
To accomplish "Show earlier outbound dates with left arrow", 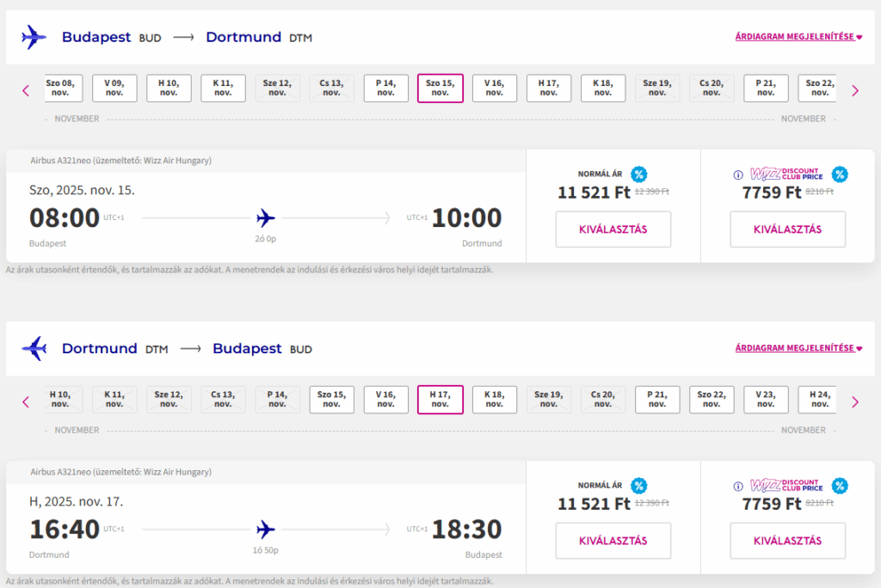I will [26, 90].
